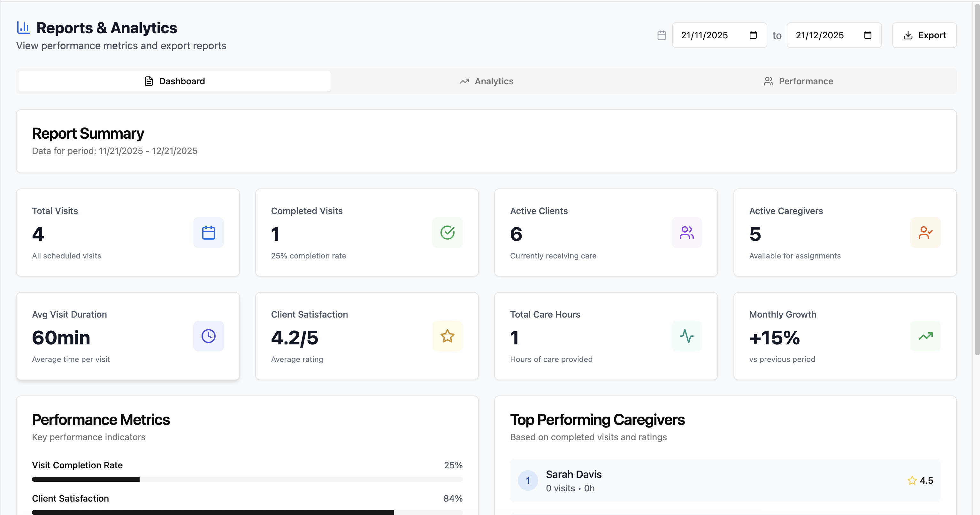The width and height of the screenshot is (980, 515).
Task: Open the date picker for 21/12/2025 field
Action: [868, 35]
